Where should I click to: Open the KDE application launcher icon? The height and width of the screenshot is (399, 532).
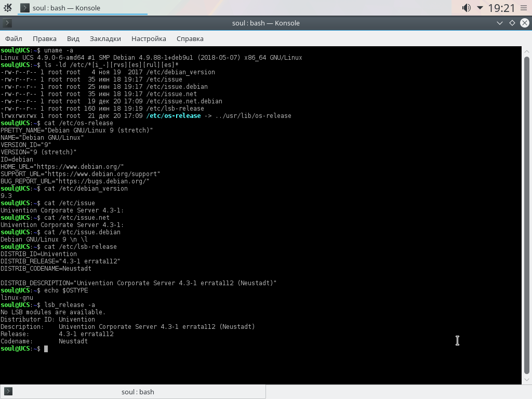point(7,7)
